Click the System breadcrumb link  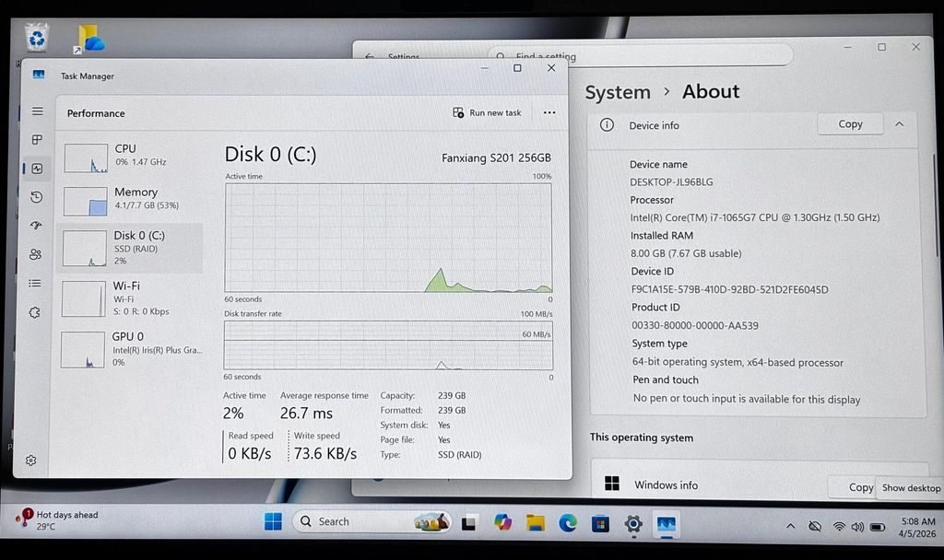coord(618,92)
